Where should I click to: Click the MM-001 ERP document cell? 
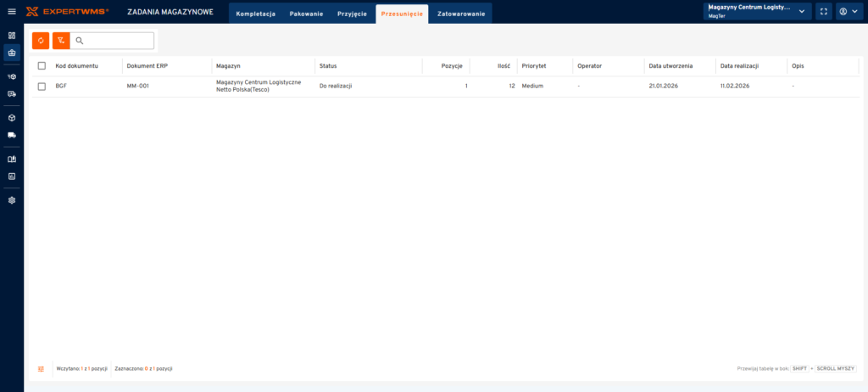click(x=138, y=87)
